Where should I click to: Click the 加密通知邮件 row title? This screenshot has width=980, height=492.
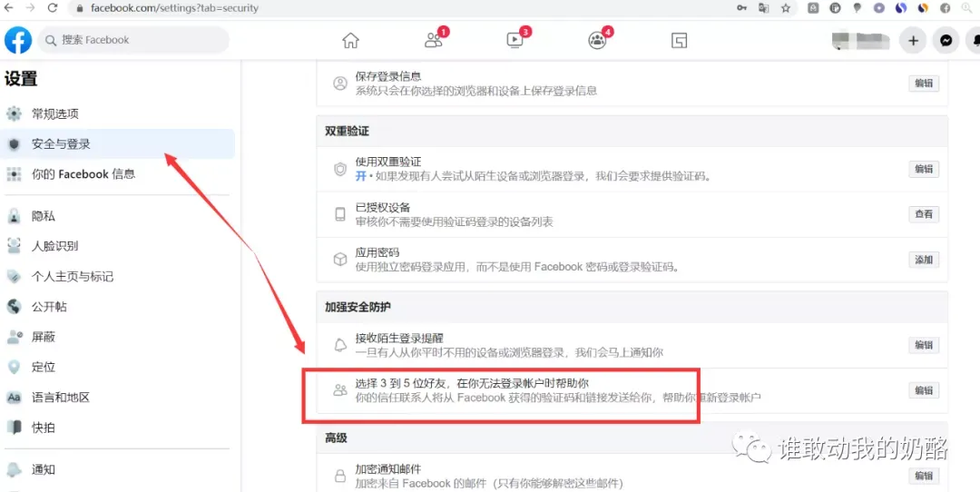[388, 469]
